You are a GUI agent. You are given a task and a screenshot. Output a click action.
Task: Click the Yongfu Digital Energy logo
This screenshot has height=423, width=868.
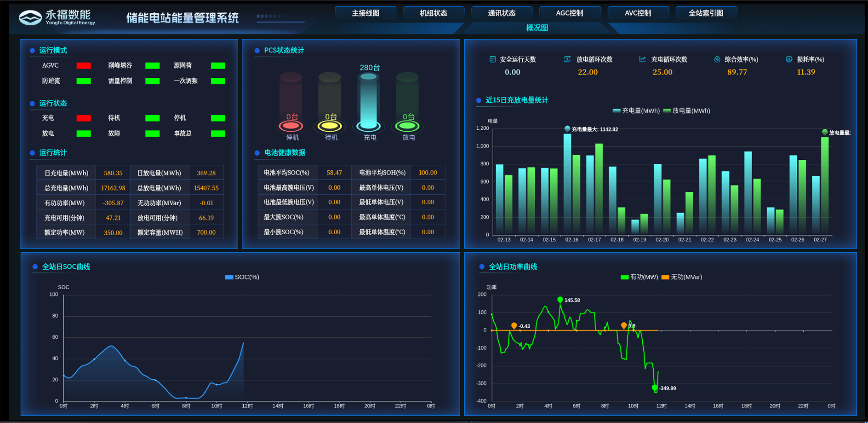[57, 17]
